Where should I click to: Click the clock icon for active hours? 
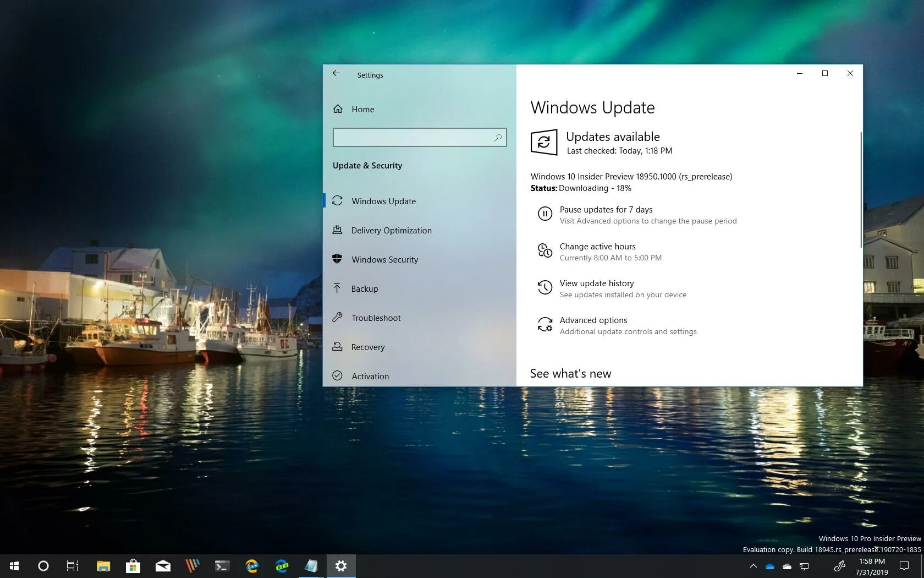(544, 250)
